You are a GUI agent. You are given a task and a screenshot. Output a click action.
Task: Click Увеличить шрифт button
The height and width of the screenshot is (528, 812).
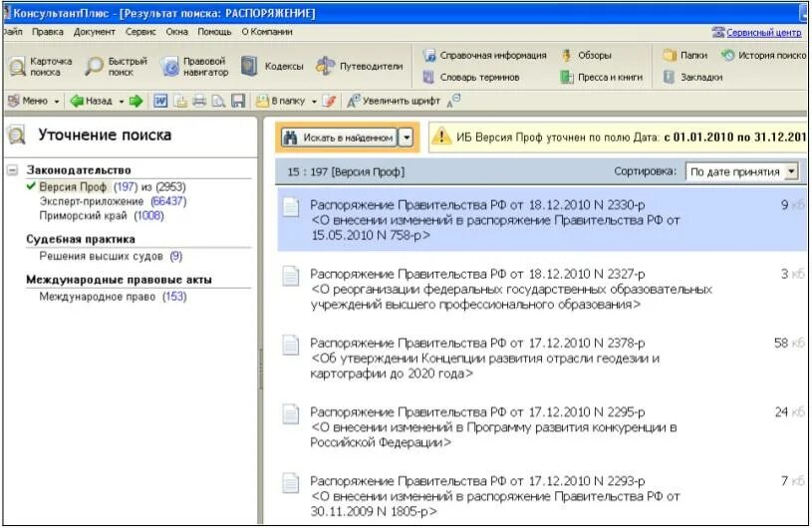click(x=394, y=101)
